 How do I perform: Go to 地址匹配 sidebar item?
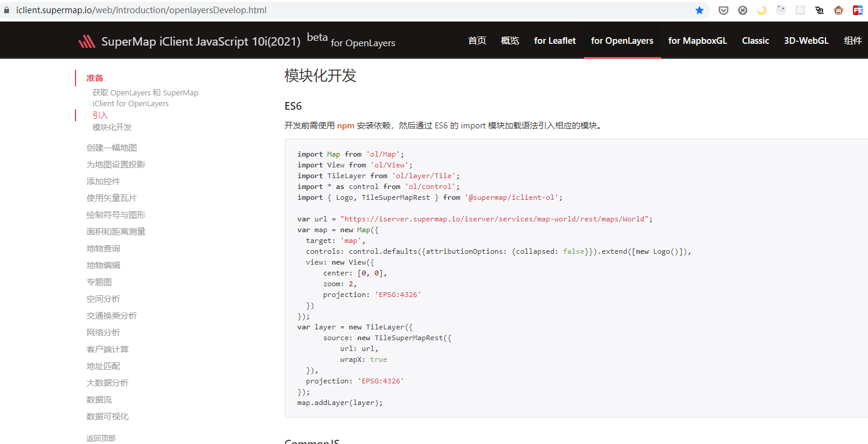coord(103,366)
